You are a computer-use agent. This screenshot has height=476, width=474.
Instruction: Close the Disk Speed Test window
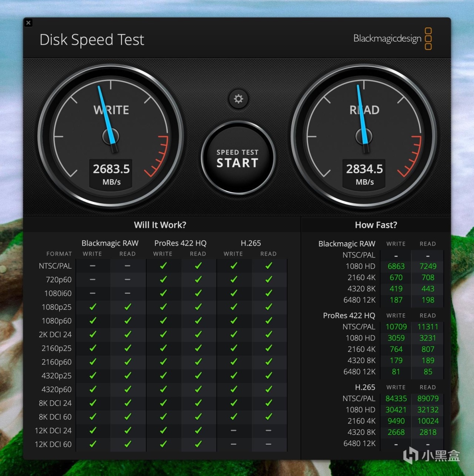coord(29,23)
